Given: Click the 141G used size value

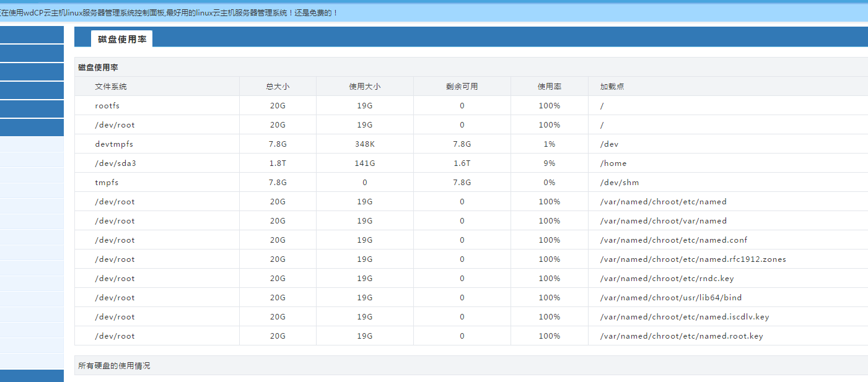Looking at the screenshot, I should [365, 163].
